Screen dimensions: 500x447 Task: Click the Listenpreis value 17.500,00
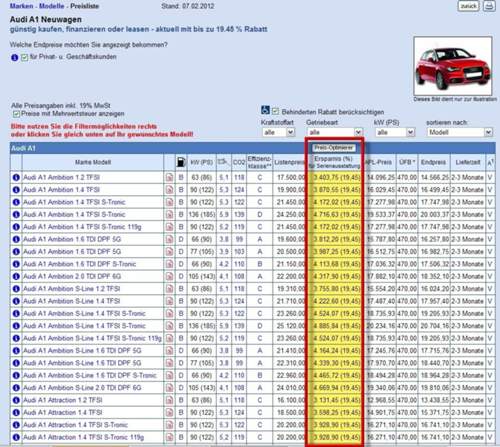pyautogui.click(x=291, y=177)
